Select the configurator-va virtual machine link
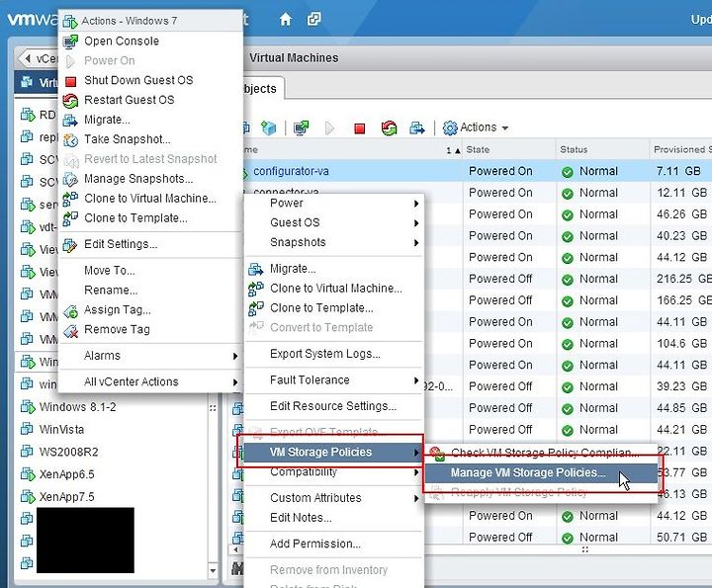 click(x=291, y=172)
